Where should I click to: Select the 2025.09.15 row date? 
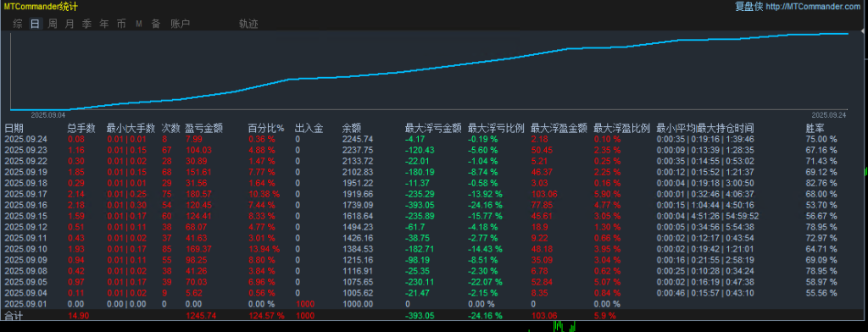25,216
